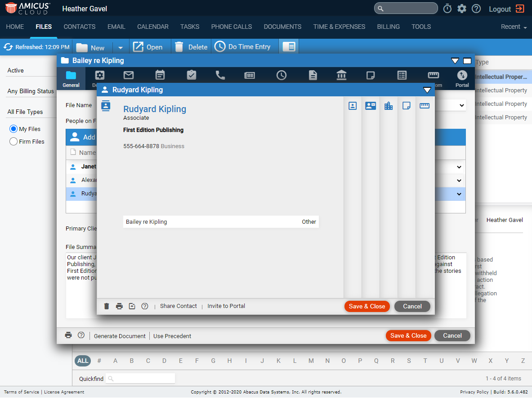The image size is (532, 398).
Task: Expand the Rudyard row dropdown chevron
Action: 459,194
